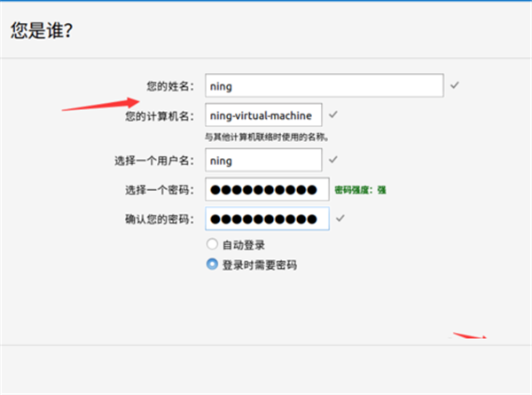The image size is (532, 395).
Task: Click the checkmark beside computer name field
Action: click(333, 115)
